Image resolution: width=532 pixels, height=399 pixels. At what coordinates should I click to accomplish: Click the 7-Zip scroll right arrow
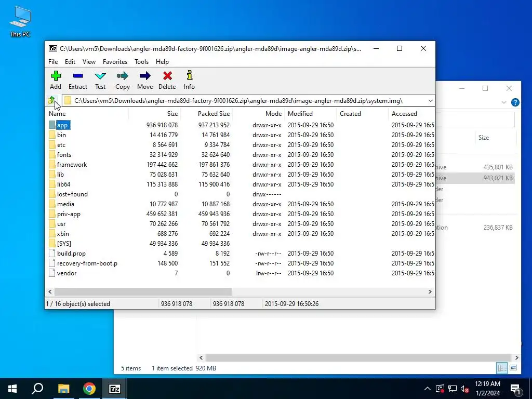pos(430,291)
